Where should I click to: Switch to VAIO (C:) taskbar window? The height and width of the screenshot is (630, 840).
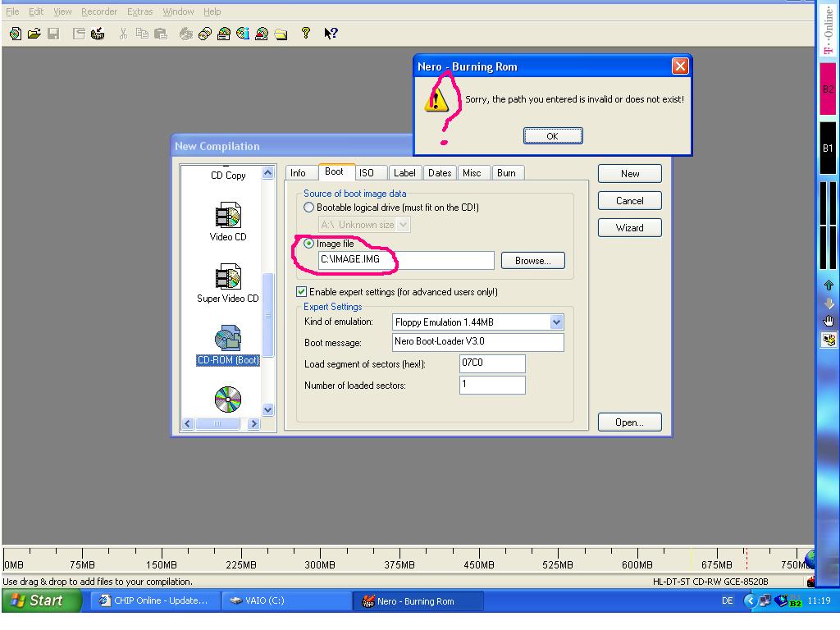pos(286,600)
